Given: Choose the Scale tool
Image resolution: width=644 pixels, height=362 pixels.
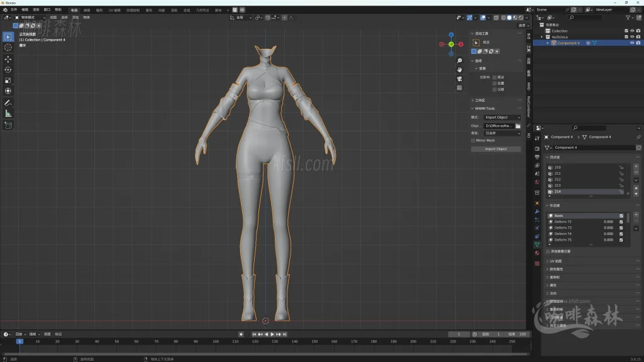Looking at the screenshot, I should pos(8,80).
